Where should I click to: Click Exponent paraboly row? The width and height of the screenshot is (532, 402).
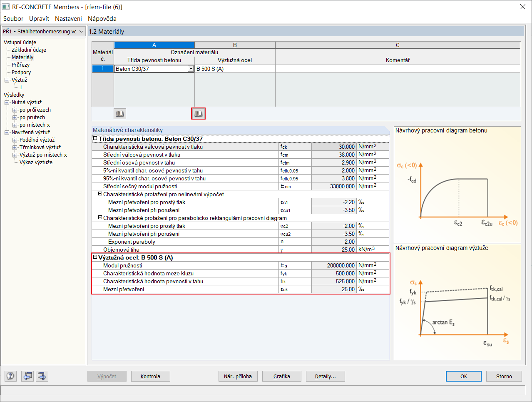241,242
